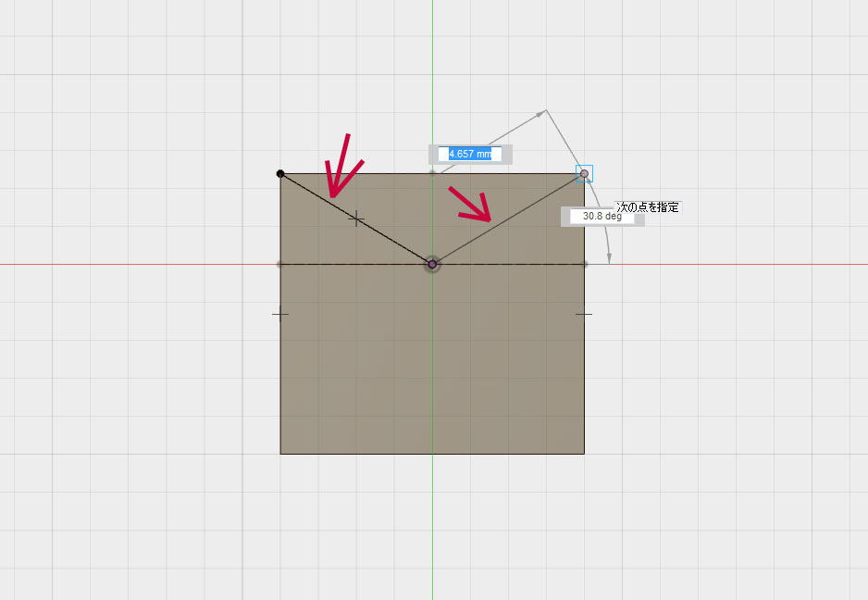Select the bottom edge of the rectangle
The image size is (868, 600).
click(432, 454)
